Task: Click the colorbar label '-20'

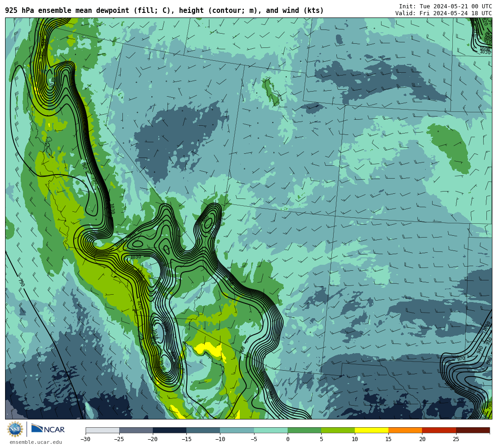Action: [x=153, y=439]
